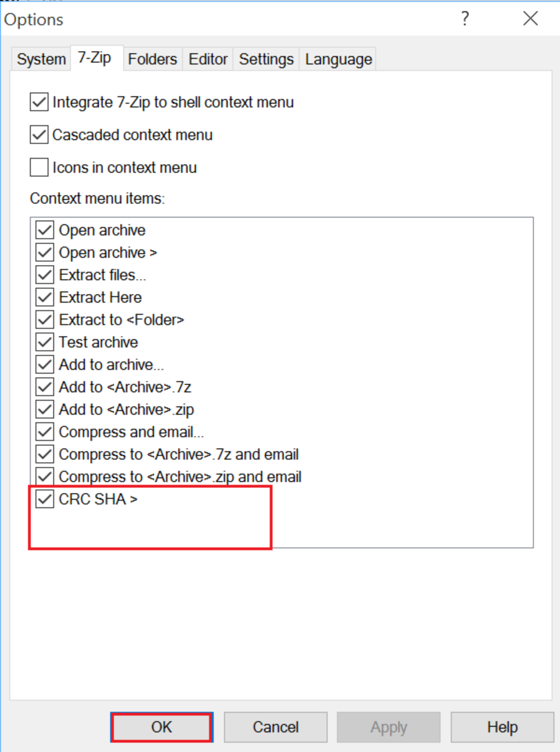This screenshot has width=560, height=752.
Task: Toggle Extract to <Folder> checkbox
Action: pos(45,320)
